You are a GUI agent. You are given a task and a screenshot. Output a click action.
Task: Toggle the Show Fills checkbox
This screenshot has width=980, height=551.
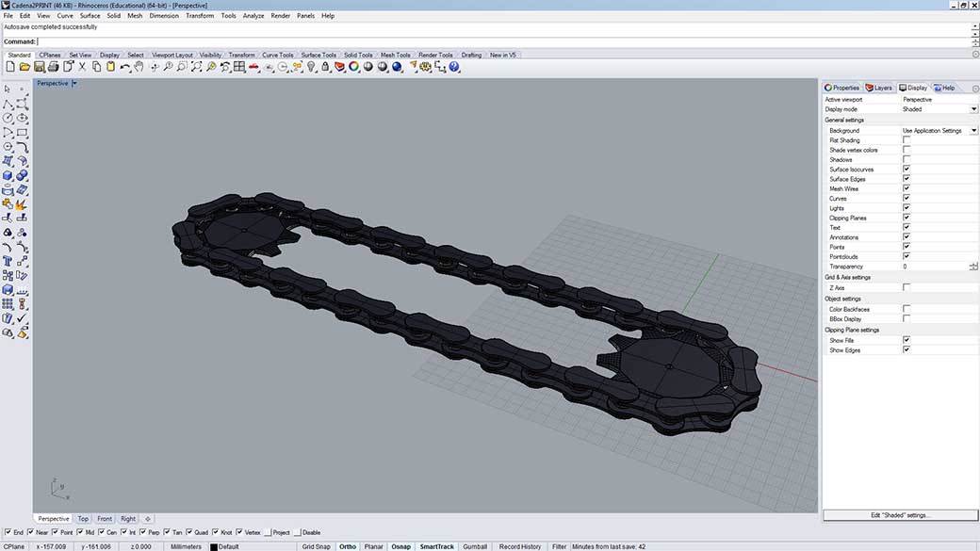pos(906,340)
